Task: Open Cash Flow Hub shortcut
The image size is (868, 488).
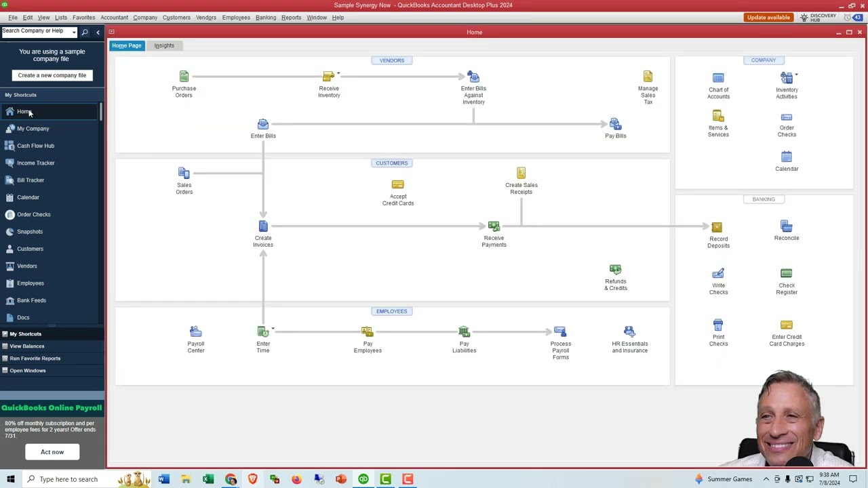Action: tap(35, 146)
